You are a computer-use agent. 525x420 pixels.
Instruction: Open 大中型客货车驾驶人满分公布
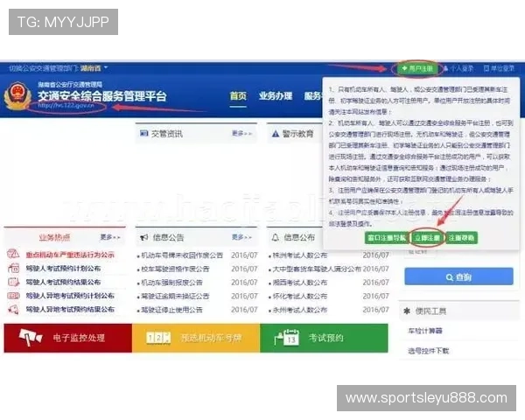[x=317, y=269]
